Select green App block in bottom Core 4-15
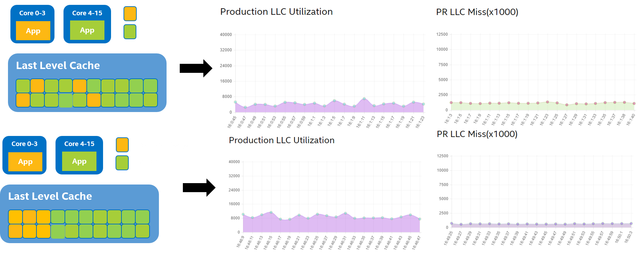Viewport: 644px width, 257px height. pos(79,161)
